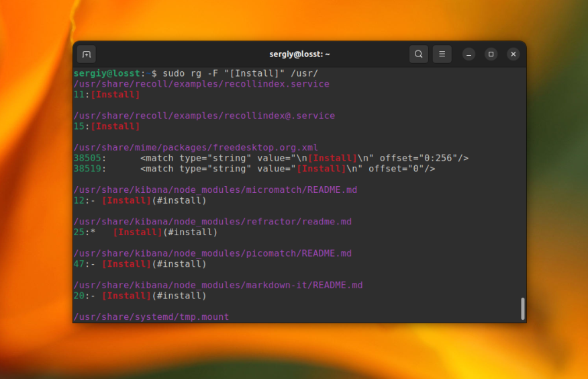Open the terminal hamburger menu

point(441,54)
